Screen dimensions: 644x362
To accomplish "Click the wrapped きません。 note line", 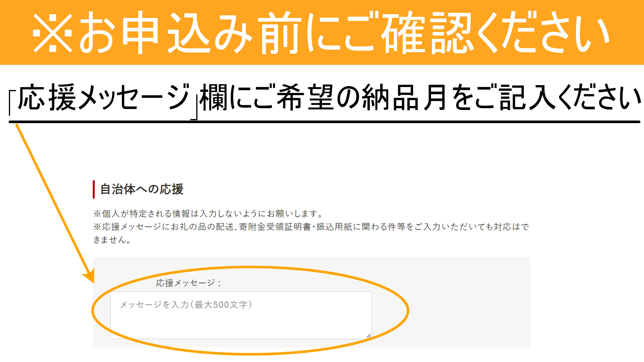I will pyautogui.click(x=112, y=240).
